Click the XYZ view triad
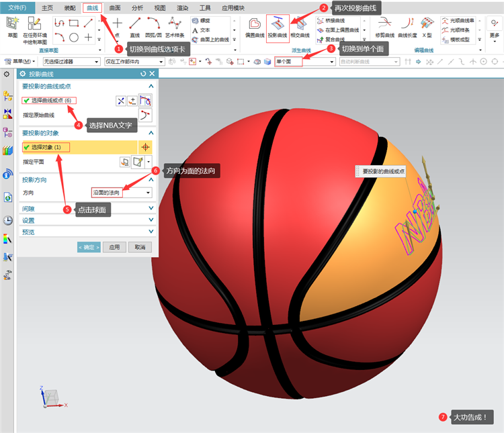Screen dimensions: 504x433 (x=53, y=397)
